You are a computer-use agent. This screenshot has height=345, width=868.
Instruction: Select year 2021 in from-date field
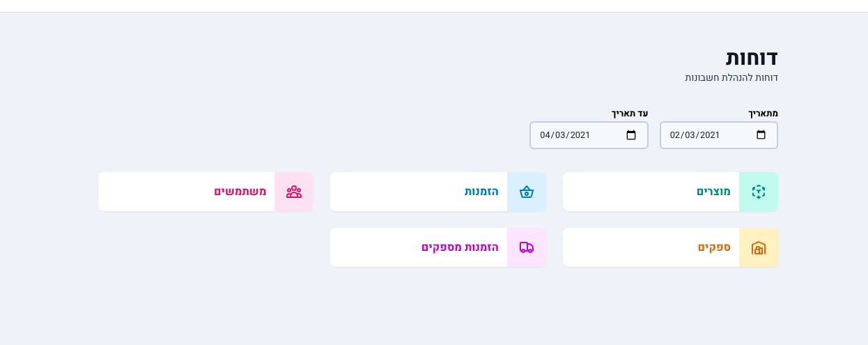click(x=709, y=135)
